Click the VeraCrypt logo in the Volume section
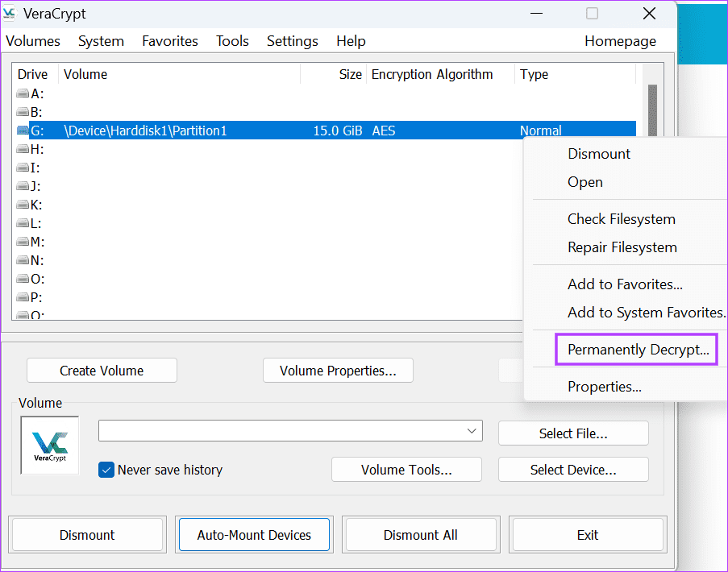 [49, 445]
